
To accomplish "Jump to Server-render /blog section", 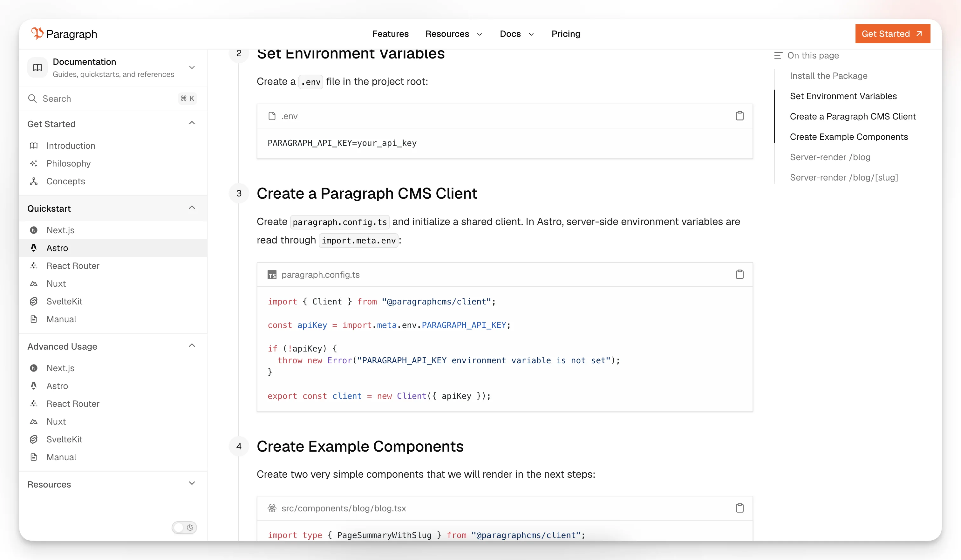I will click(x=830, y=157).
